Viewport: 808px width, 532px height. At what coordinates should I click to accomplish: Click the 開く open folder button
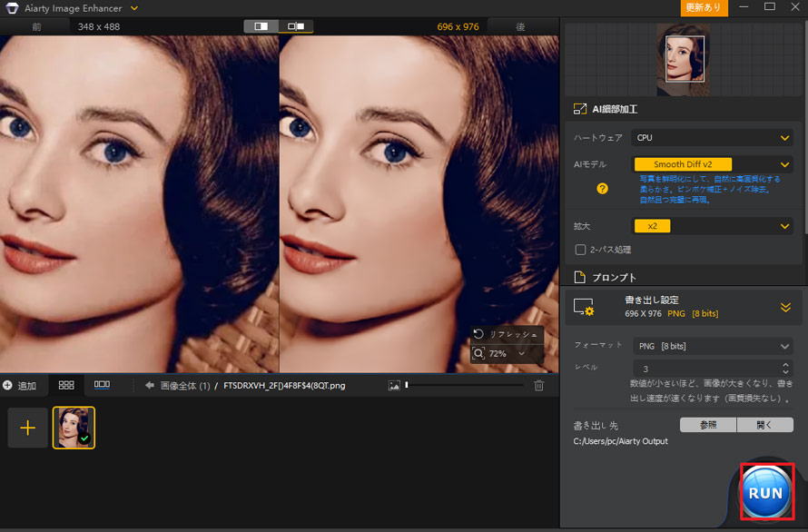[x=765, y=425]
